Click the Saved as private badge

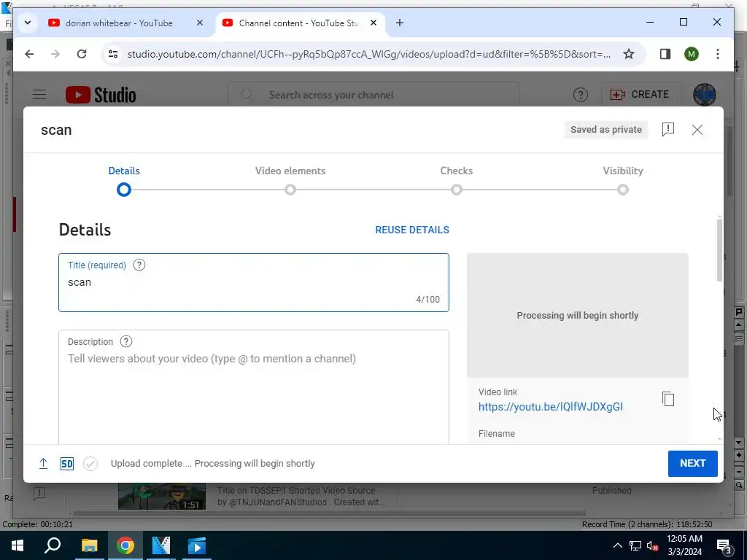606,130
